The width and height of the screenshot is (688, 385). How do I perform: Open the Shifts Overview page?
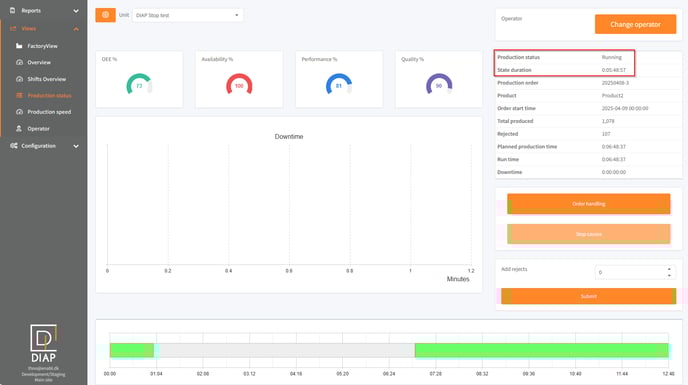point(47,79)
